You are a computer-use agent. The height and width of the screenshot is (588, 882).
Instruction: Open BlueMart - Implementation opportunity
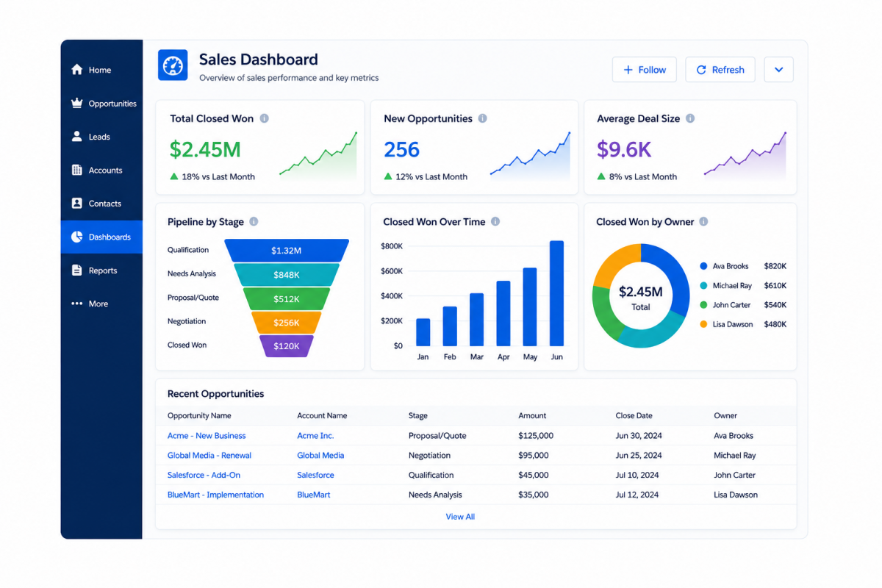coord(215,495)
